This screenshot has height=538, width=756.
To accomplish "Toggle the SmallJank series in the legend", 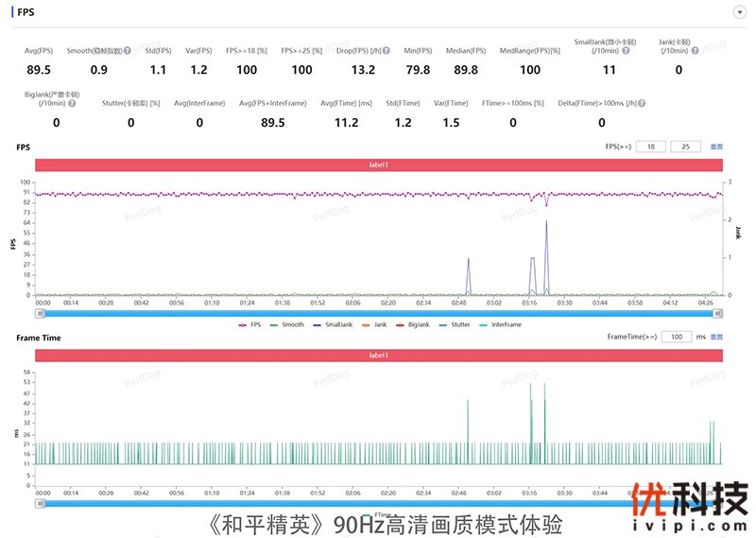I will point(335,324).
